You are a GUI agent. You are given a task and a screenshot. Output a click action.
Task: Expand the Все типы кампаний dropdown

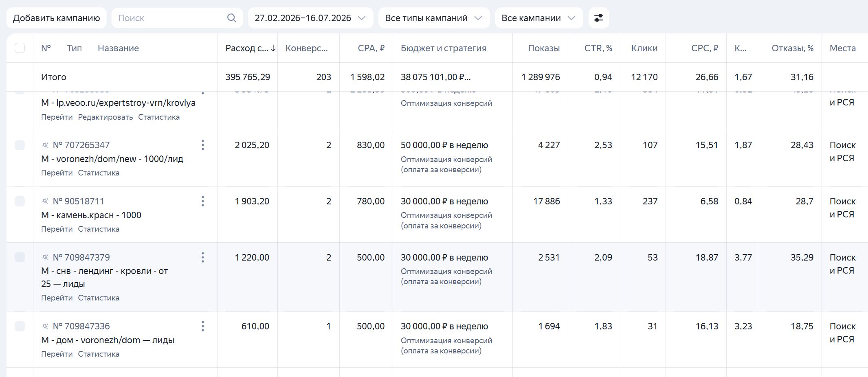(x=434, y=18)
